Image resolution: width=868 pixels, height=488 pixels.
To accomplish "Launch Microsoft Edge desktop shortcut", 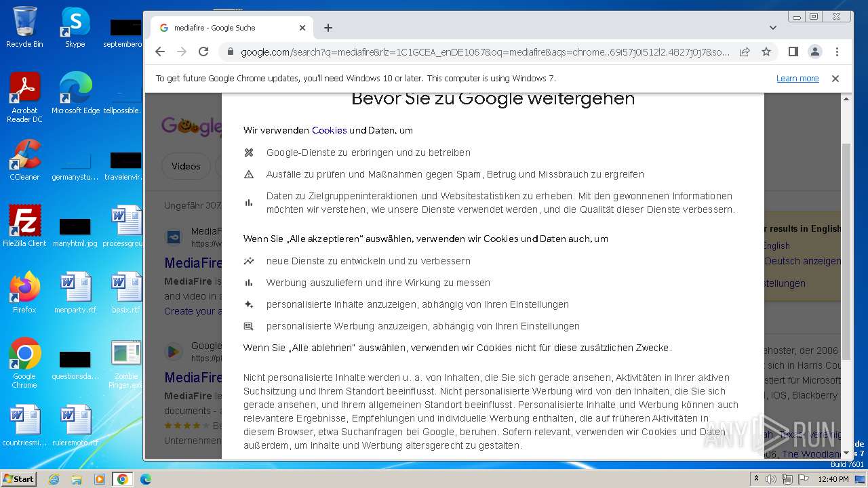I will click(x=75, y=93).
